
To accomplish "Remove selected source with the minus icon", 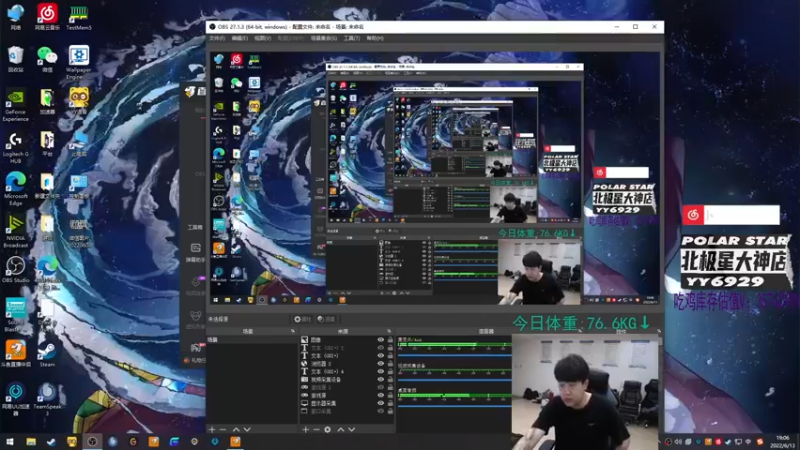I will click(316, 430).
